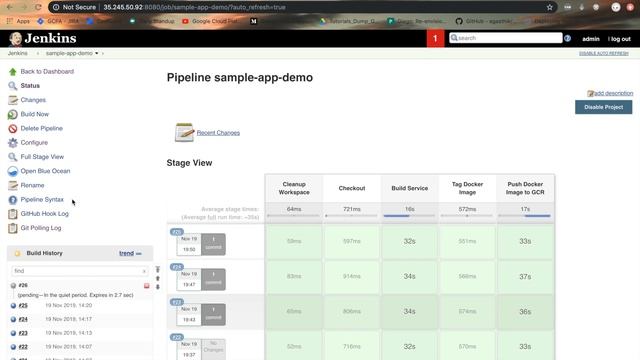The width and height of the screenshot is (640, 360).
Task: Click the search help question-mark icon
Action: click(x=567, y=38)
